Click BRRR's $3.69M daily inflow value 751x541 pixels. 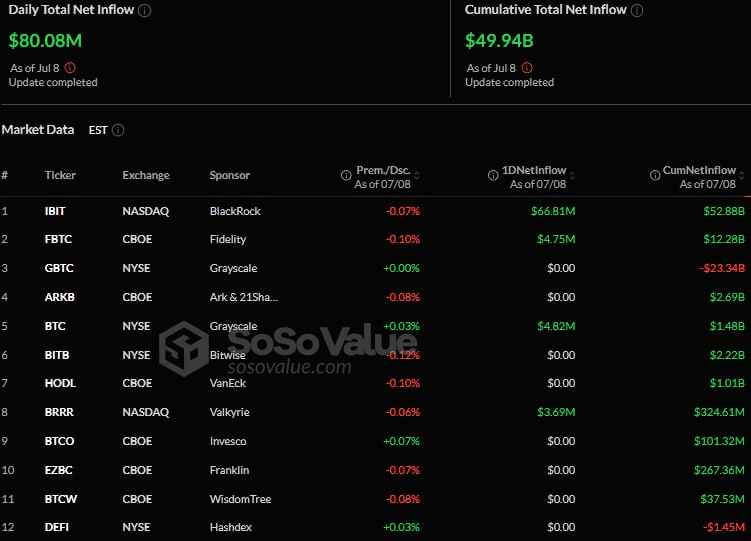(x=556, y=412)
